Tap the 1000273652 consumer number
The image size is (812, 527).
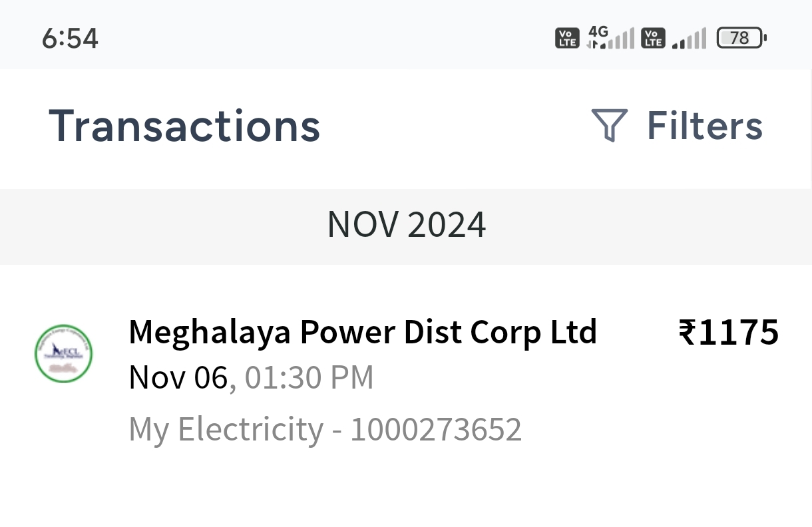436,430
